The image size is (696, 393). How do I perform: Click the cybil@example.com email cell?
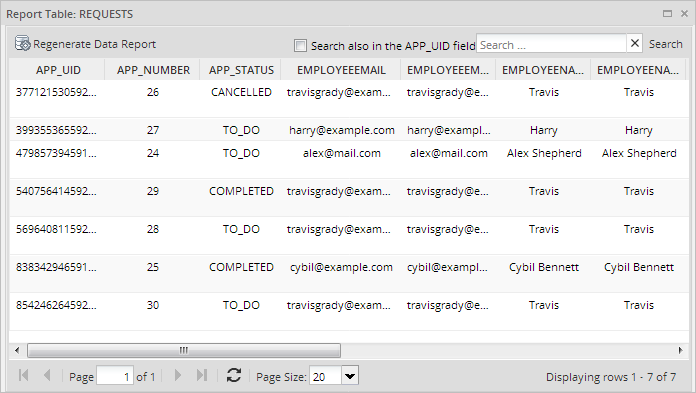coord(341,267)
